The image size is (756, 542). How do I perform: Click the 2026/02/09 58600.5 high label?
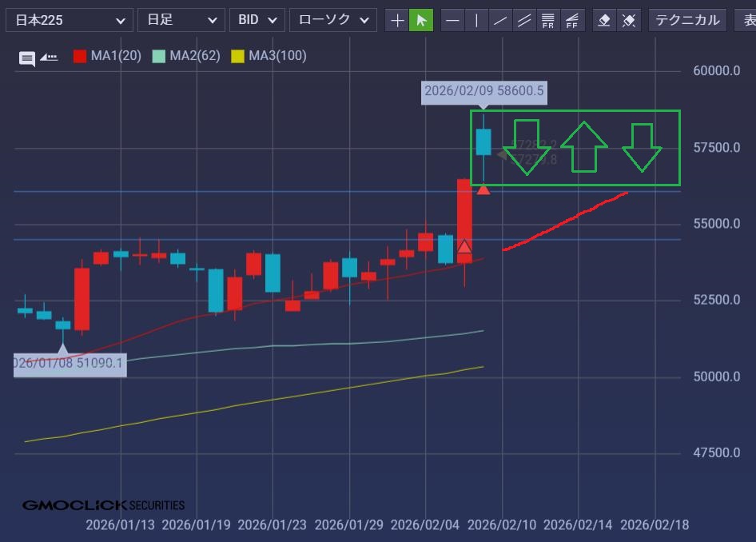(x=483, y=91)
